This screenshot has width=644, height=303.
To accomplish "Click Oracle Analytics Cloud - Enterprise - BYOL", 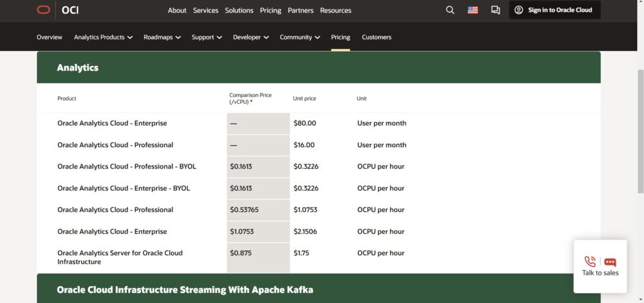I will pos(124,188).
